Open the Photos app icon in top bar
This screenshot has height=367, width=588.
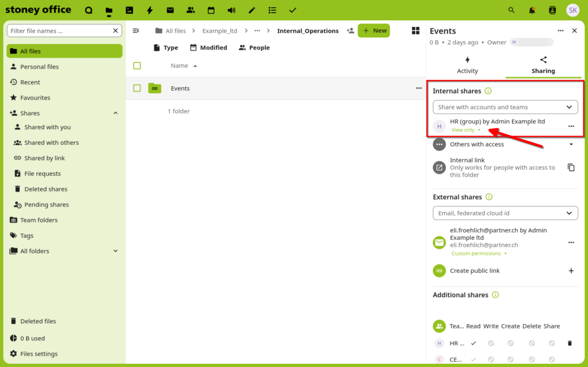click(129, 10)
